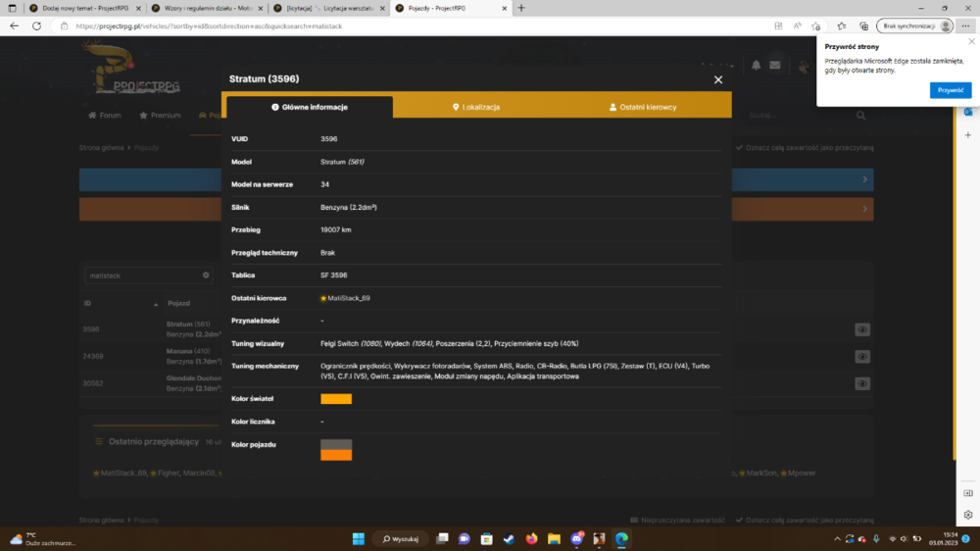Click the matistack quick search field

[x=142, y=275]
